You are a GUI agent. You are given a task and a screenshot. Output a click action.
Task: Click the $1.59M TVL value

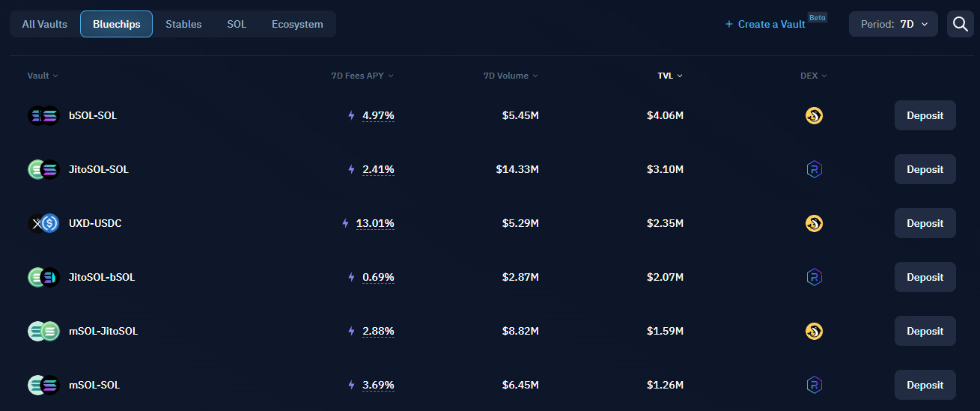pos(666,332)
